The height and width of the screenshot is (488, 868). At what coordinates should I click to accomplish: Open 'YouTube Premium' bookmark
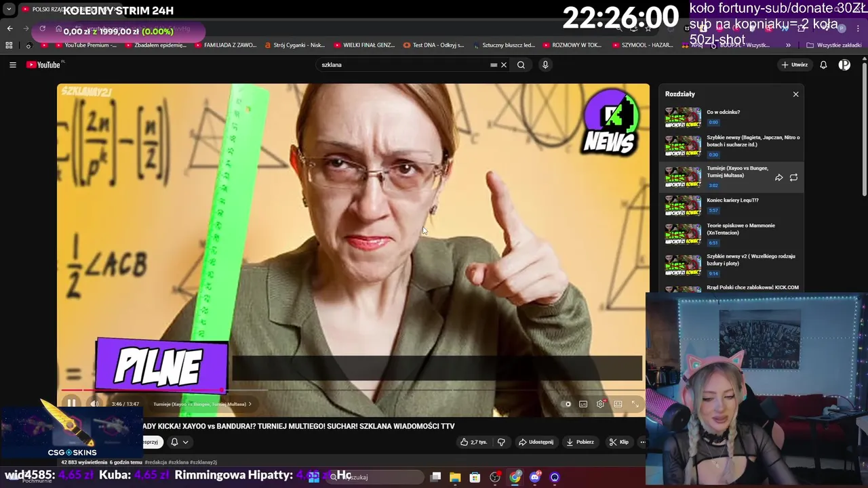click(x=85, y=45)
